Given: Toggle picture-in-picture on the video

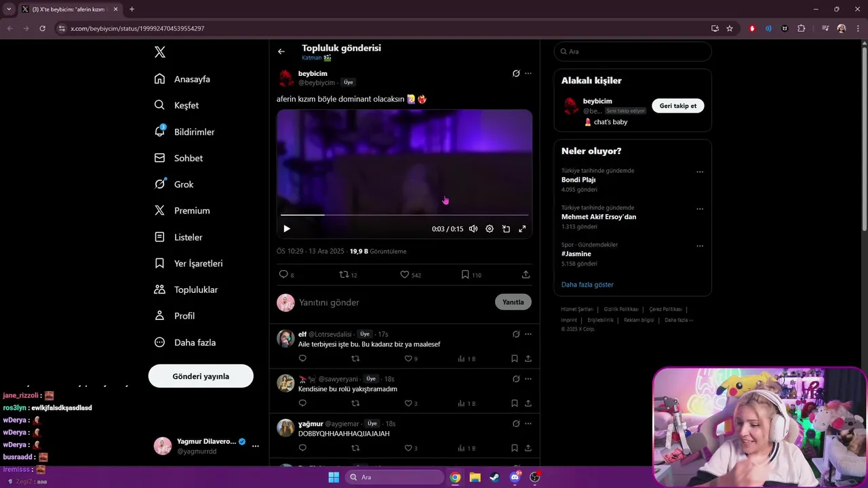Looking at the screenshot, I should (506, 229).
